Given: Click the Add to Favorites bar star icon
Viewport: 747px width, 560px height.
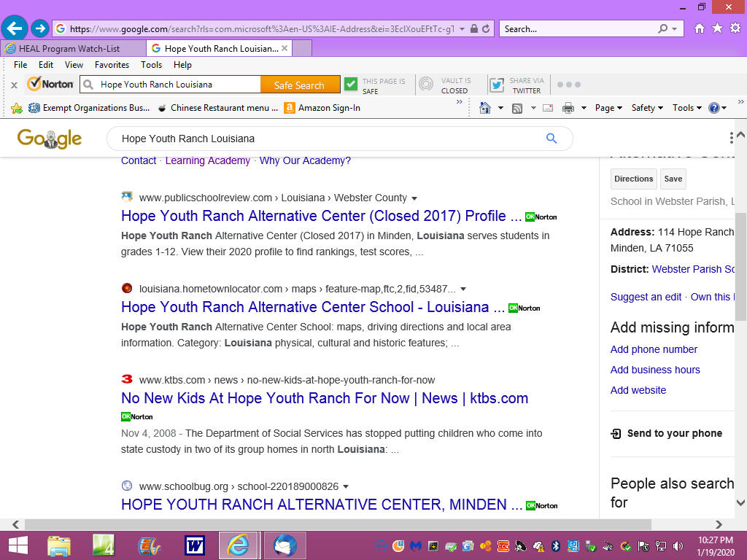Looking at the screenshot, I should (17, 108).
